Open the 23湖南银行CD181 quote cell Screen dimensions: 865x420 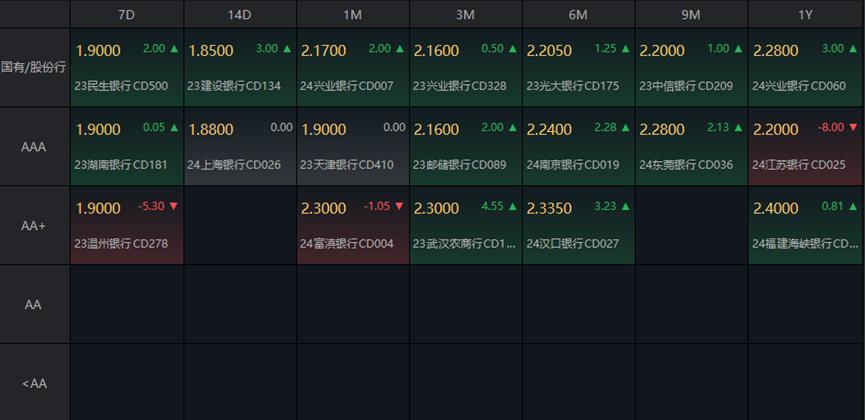[127, 147]
